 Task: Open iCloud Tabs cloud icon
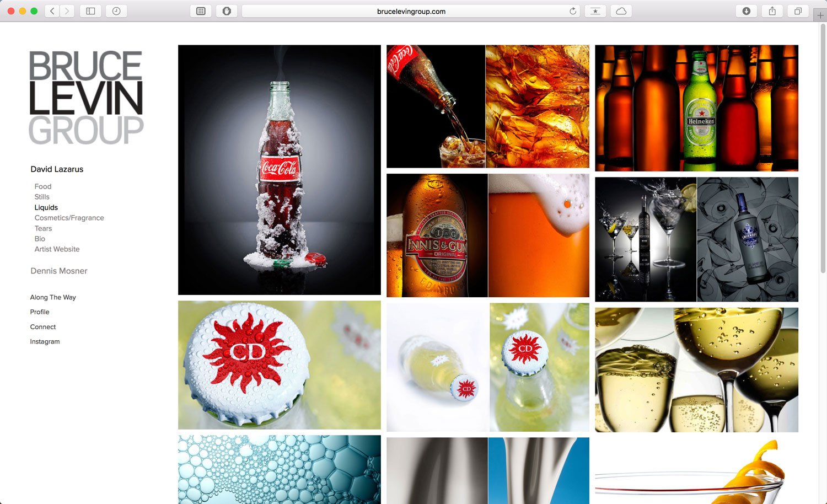[x=621, y=11]
